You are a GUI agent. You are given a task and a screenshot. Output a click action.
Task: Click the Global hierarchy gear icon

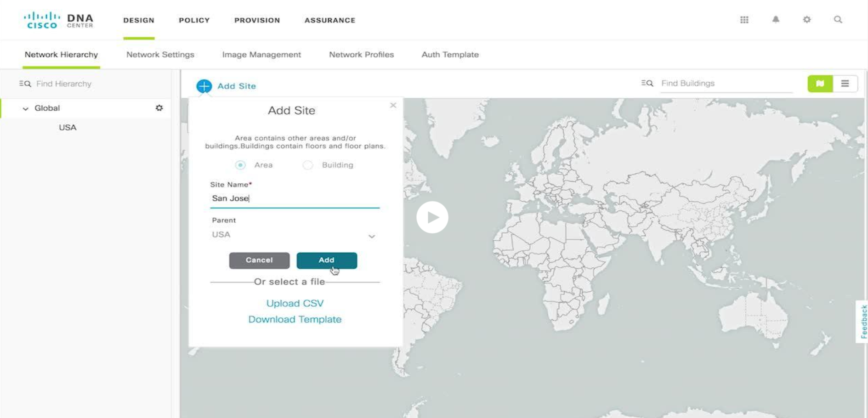159,108
